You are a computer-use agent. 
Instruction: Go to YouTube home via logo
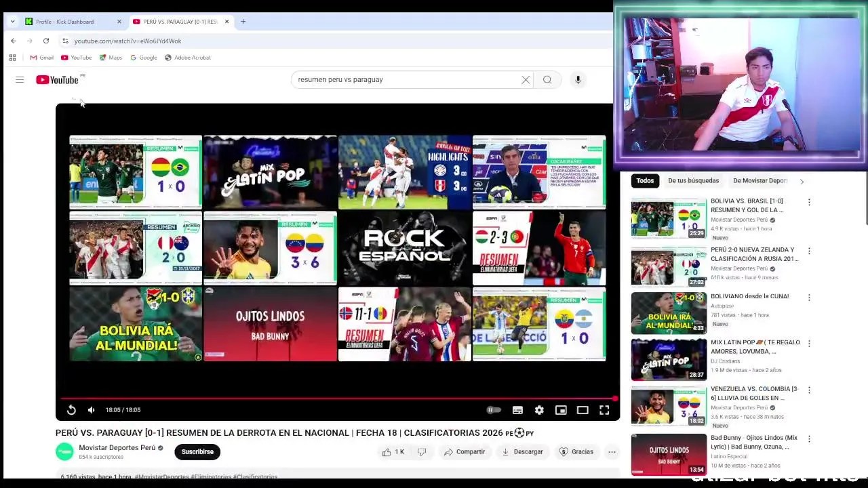(58, 80)
